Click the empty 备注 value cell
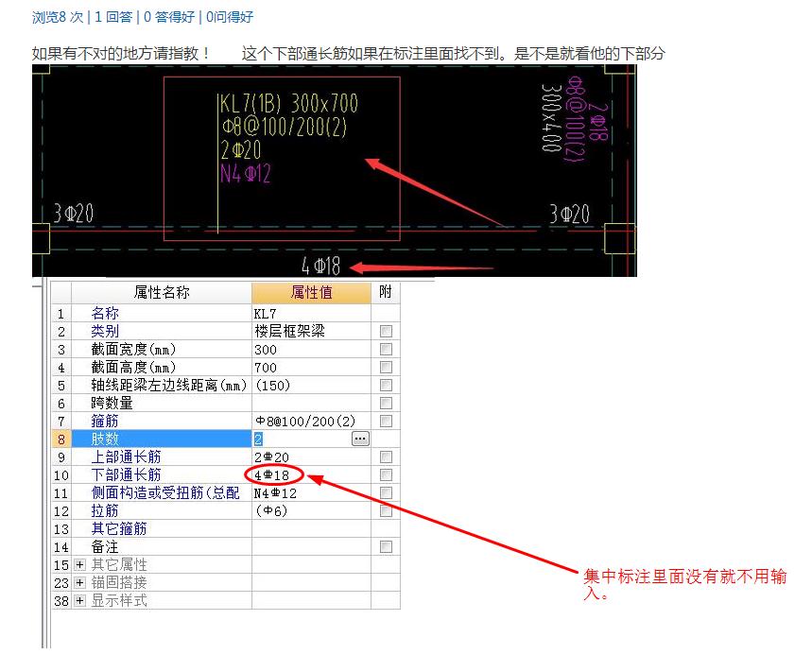Screen dimensions: 795x672 (x=311, y=547)
